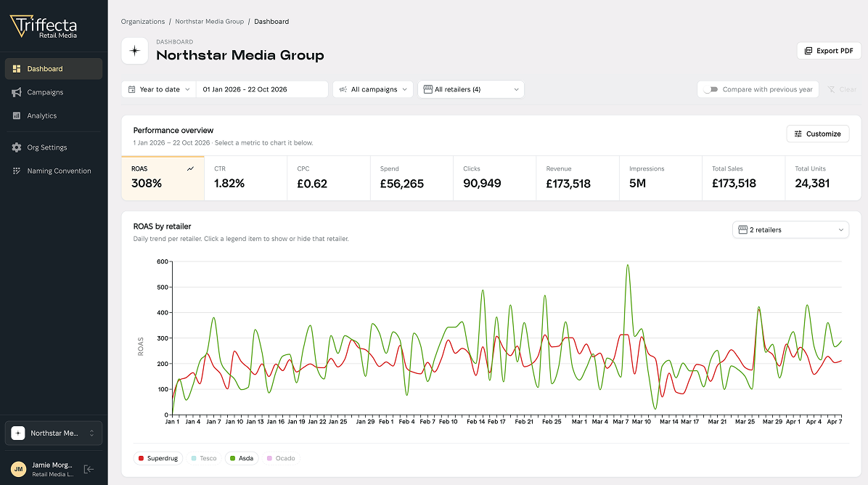Image resolution: width=868 pixels, height=485 pixels.
Task: Open Dashboard in the sidebar
Action: pyautogui.click(x=54, y=69)
